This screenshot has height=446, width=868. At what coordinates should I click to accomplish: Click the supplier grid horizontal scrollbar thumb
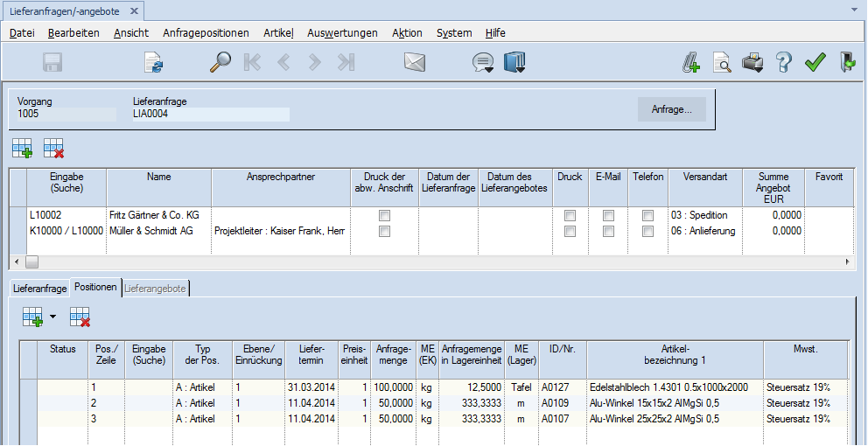coord(31,261)
